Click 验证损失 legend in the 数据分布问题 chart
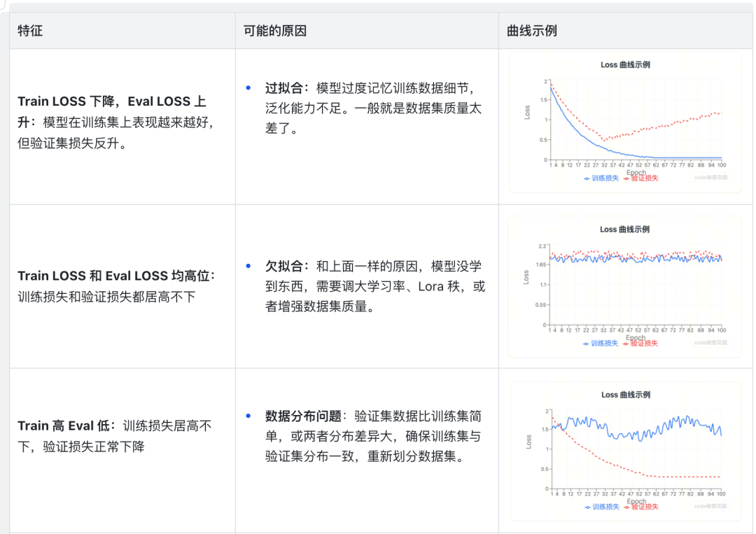This screenshot has height=534, width=756. click(x=641, y=507)
